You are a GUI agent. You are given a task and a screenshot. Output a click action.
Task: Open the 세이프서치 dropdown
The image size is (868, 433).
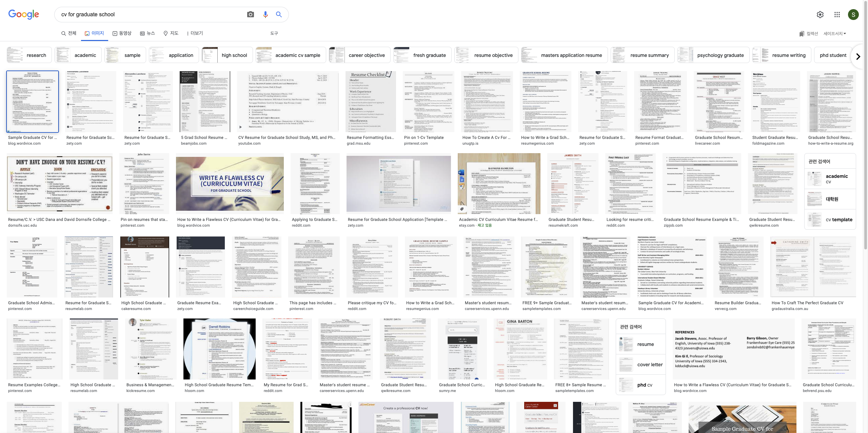coord(834,34)
